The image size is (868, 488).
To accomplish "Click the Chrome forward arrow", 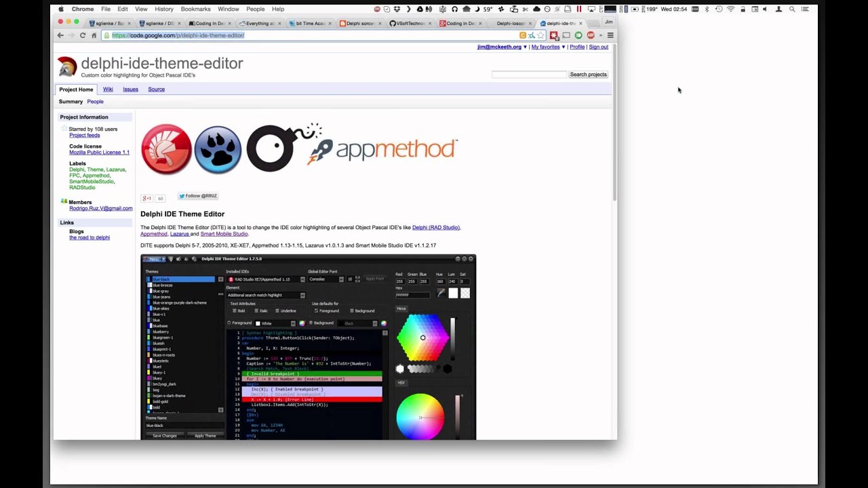I will pos(71,35).
